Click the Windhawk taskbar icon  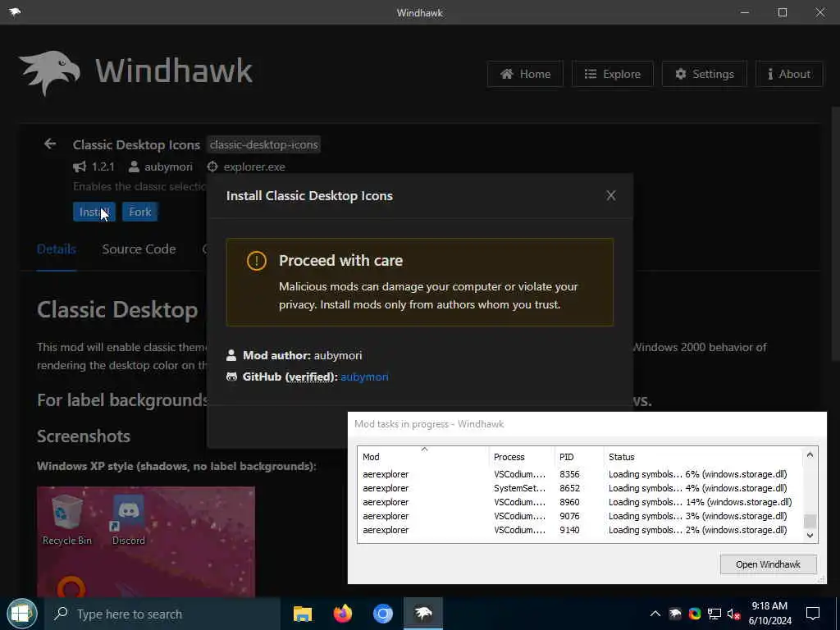tap(423, 614)
